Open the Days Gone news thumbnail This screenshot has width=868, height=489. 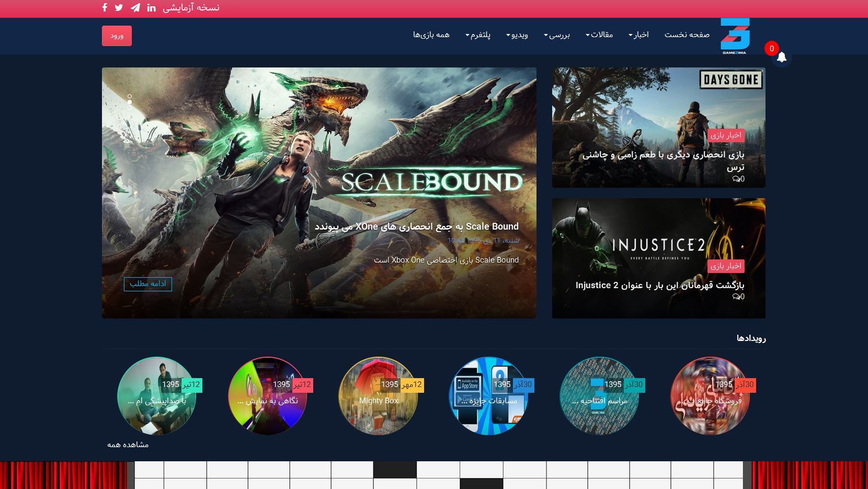click(659, 128)
